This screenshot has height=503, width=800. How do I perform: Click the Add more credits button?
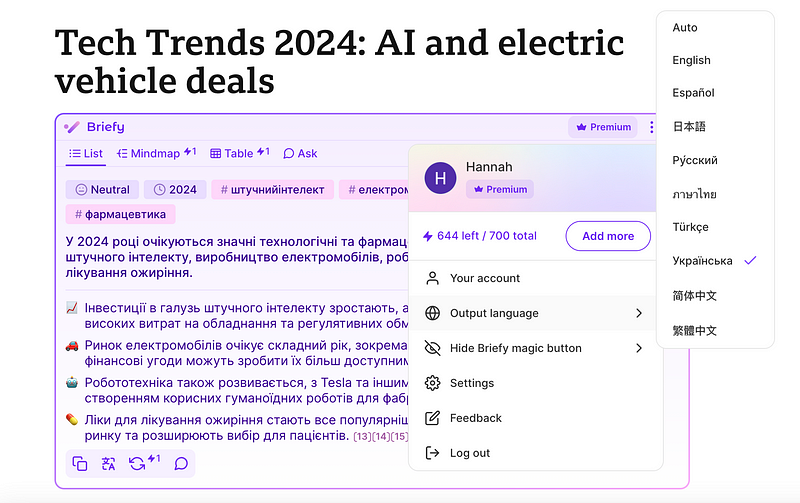[x=608, y=236]
